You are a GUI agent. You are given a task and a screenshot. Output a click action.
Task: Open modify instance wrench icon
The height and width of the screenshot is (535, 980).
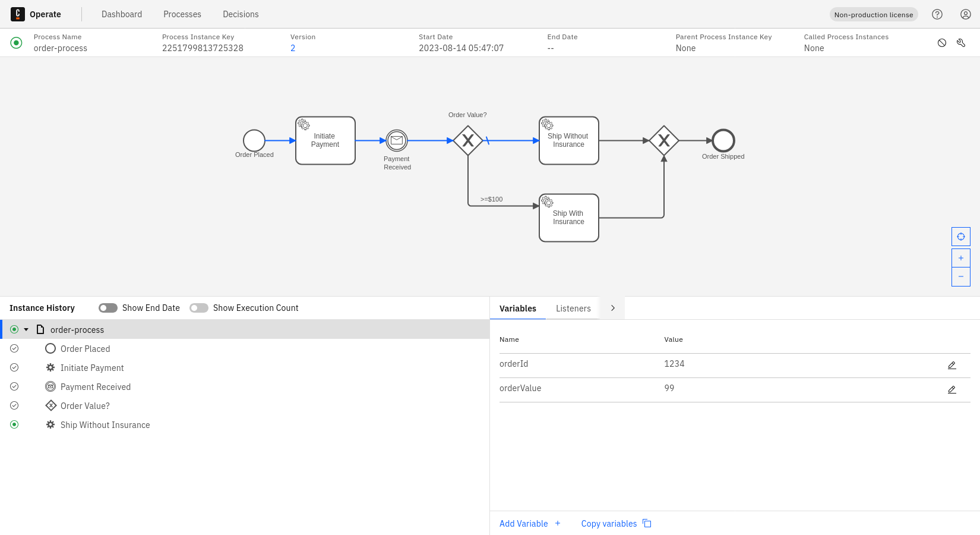point(961,43)
